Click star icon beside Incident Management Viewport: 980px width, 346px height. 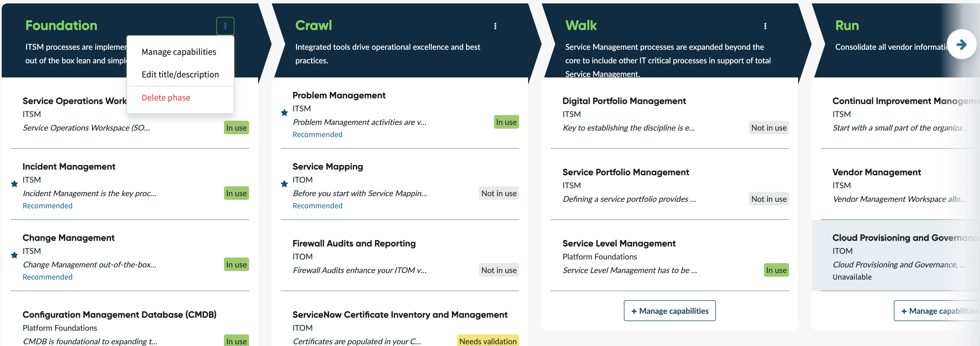point(14,184)
